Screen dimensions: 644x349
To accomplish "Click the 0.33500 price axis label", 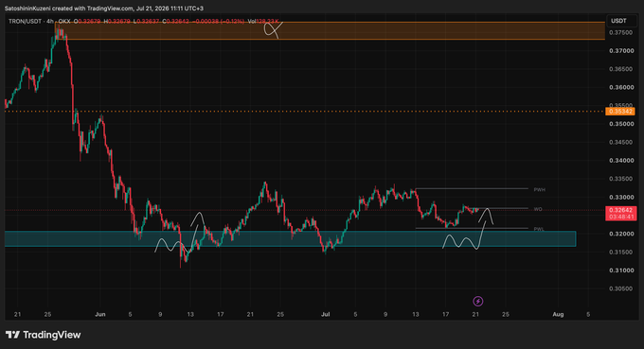I will pos(620,179).
